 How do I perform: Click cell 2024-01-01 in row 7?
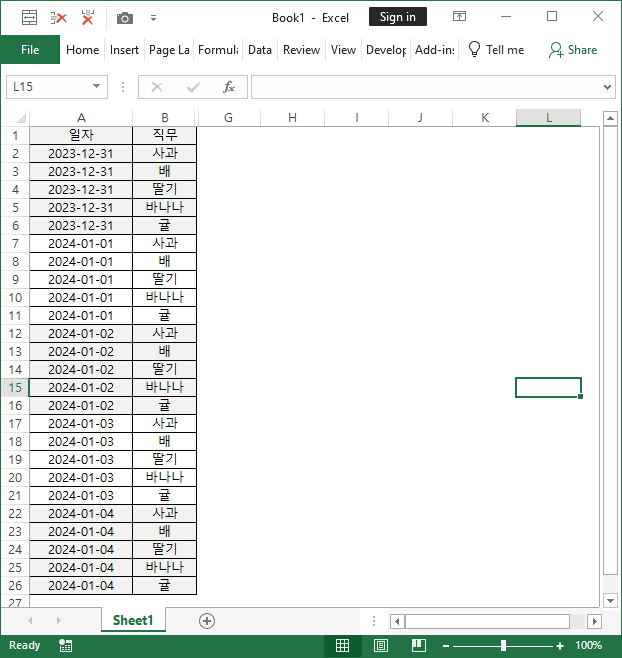(x=81, y=243)
